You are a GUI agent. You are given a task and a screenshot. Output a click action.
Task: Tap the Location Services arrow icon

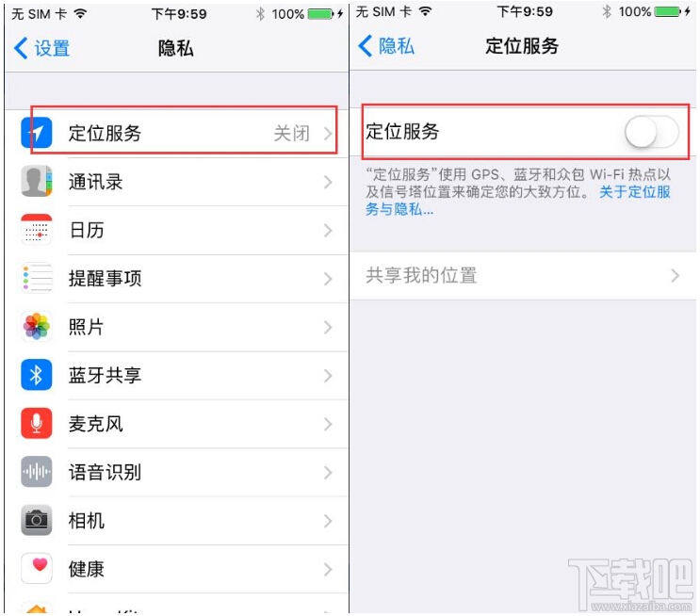36,133
